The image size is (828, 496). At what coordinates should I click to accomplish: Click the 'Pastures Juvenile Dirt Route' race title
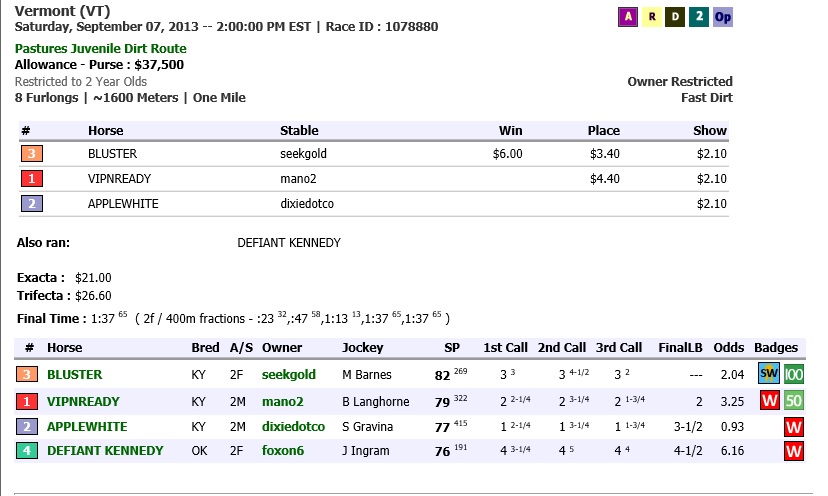pos(101,48)
